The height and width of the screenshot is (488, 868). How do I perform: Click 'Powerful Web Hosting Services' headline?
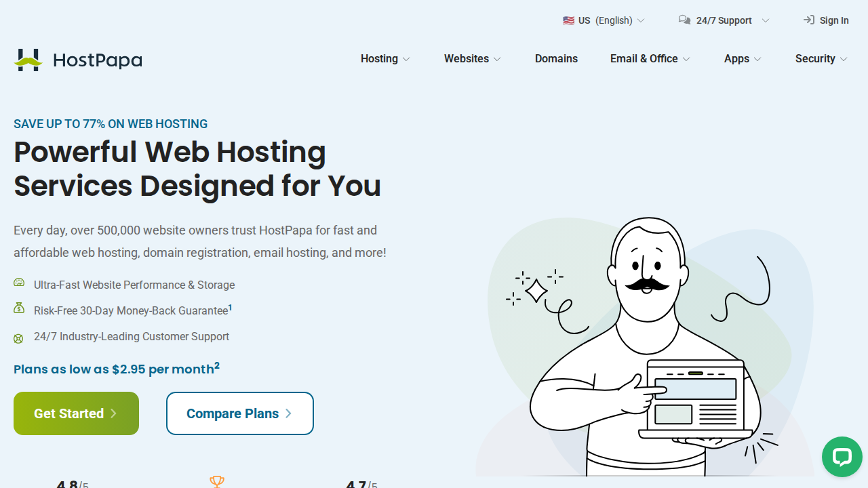197,169
